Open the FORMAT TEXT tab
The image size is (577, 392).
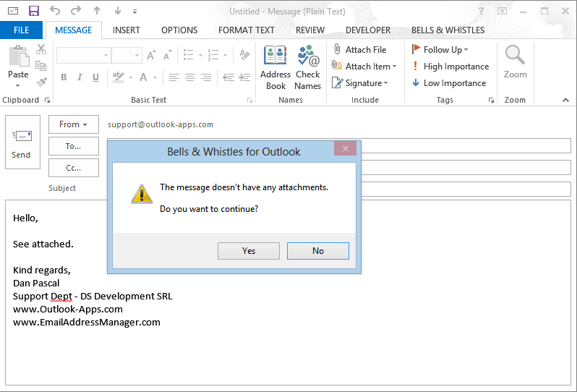[x=247, y=30]
